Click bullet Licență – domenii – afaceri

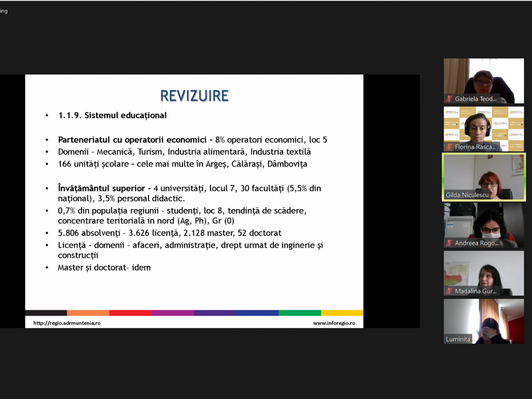191,250
